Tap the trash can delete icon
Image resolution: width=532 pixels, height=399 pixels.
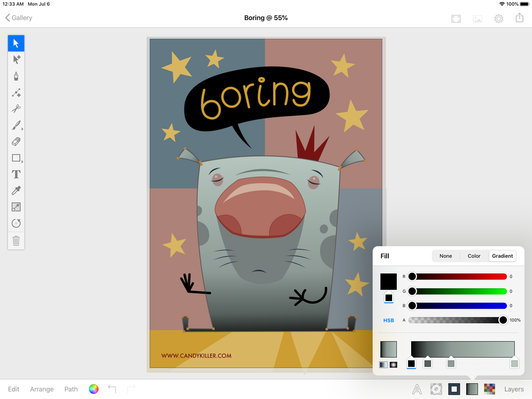coord(16,240)
